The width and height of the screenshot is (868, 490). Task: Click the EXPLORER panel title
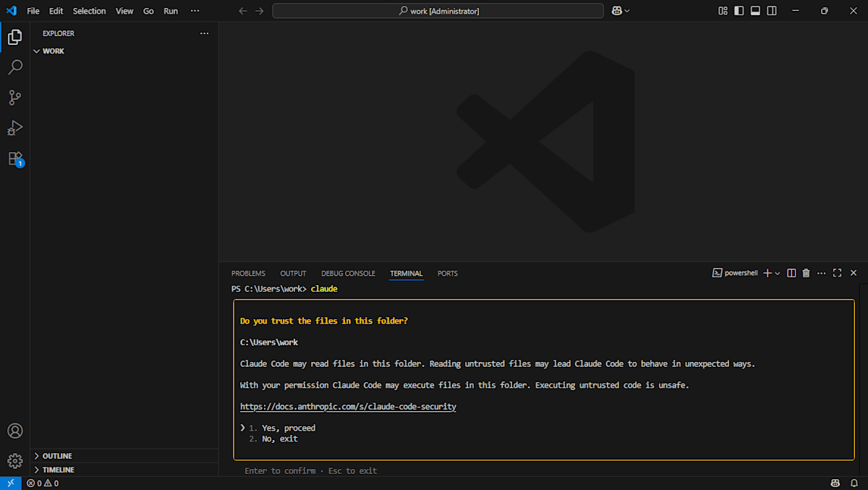(59, 33)
